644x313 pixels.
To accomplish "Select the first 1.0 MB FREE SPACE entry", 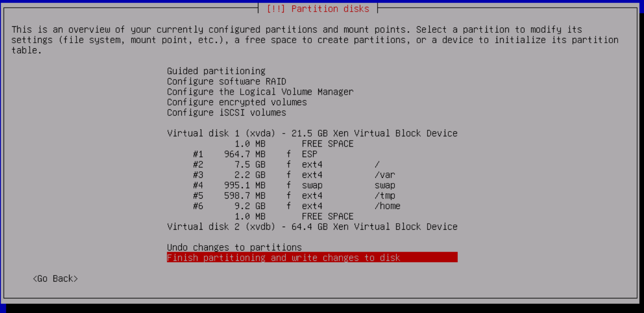I will pos(294,144).
